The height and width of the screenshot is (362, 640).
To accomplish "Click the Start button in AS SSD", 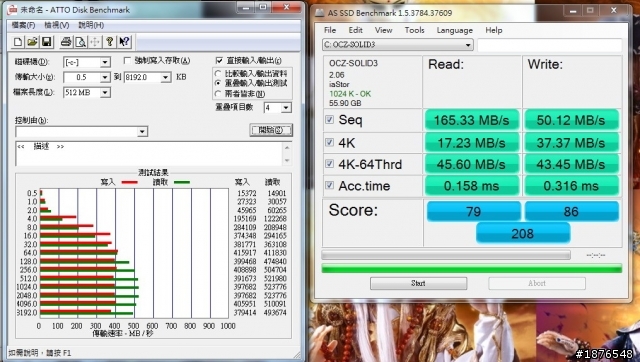I will click(418, 283).
